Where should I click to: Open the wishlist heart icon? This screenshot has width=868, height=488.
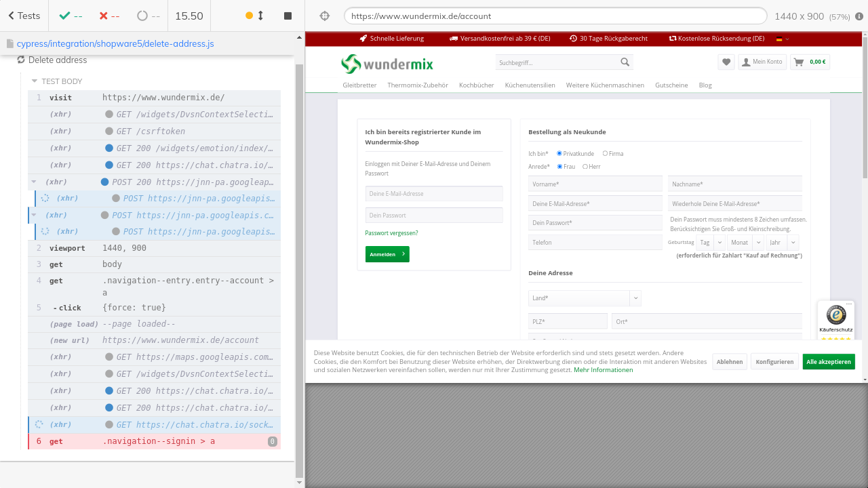(726, 62)
